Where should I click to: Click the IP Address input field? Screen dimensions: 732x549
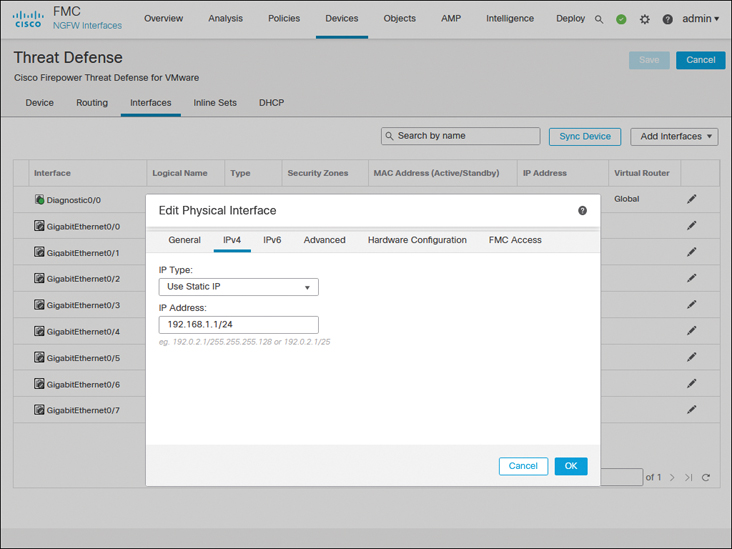(x=238, y=325)
